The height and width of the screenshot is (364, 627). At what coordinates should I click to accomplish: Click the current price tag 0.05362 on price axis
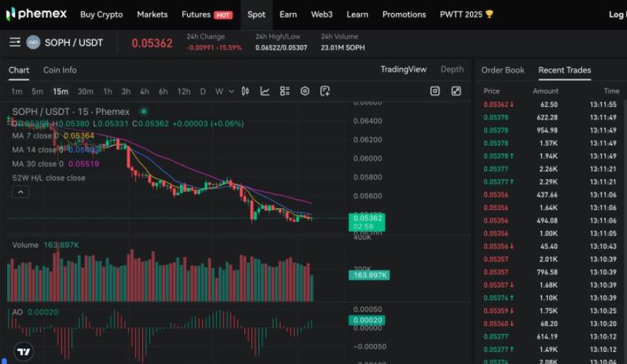(366, 222)
